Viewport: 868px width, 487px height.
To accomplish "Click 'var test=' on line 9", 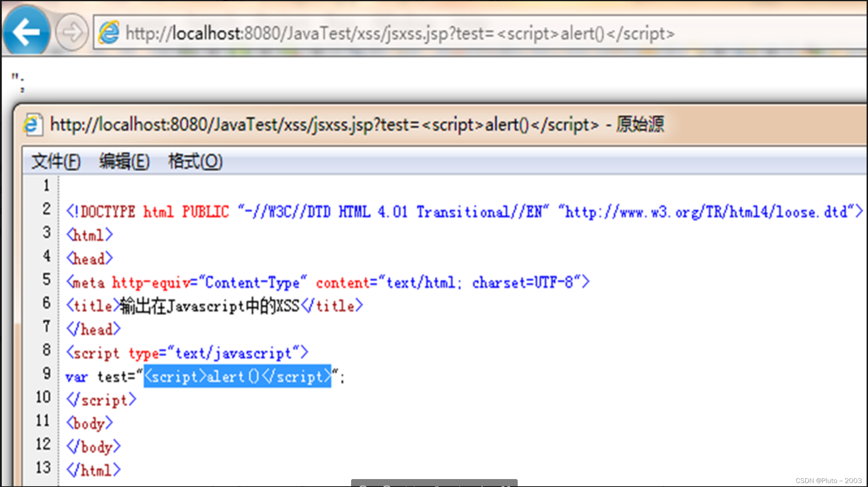I will click(x=101, y=376).
